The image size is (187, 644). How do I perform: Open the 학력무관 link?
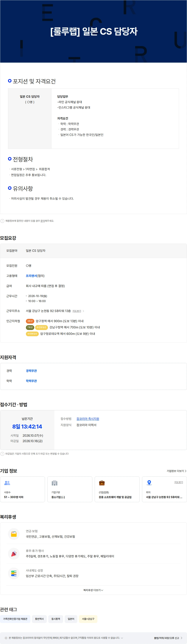(x=31, y=381)
